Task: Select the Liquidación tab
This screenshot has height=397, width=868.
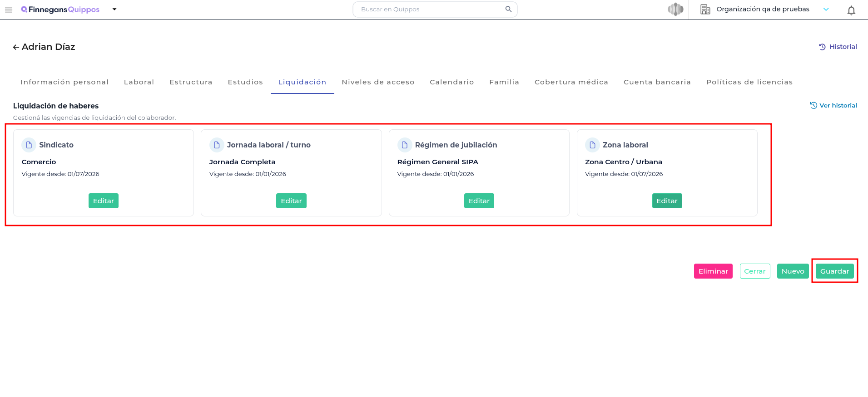Action: pos(303,82)
